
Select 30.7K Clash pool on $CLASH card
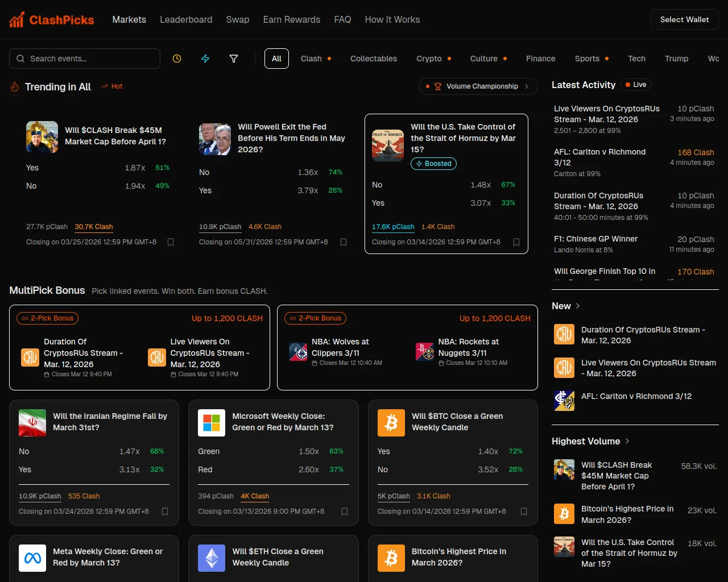coord(94,227)
